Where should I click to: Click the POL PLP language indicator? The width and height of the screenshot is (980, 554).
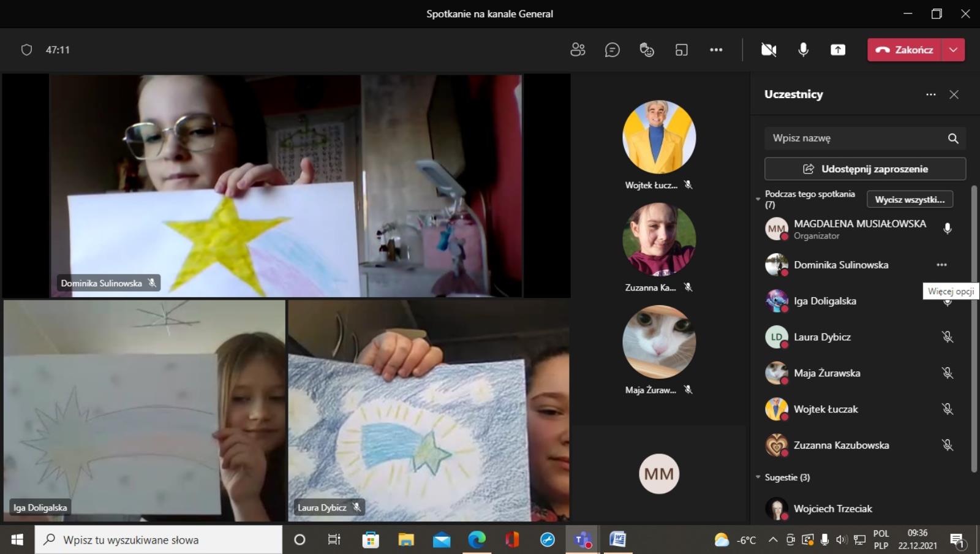pyautogui.click(x=881, y=539)
